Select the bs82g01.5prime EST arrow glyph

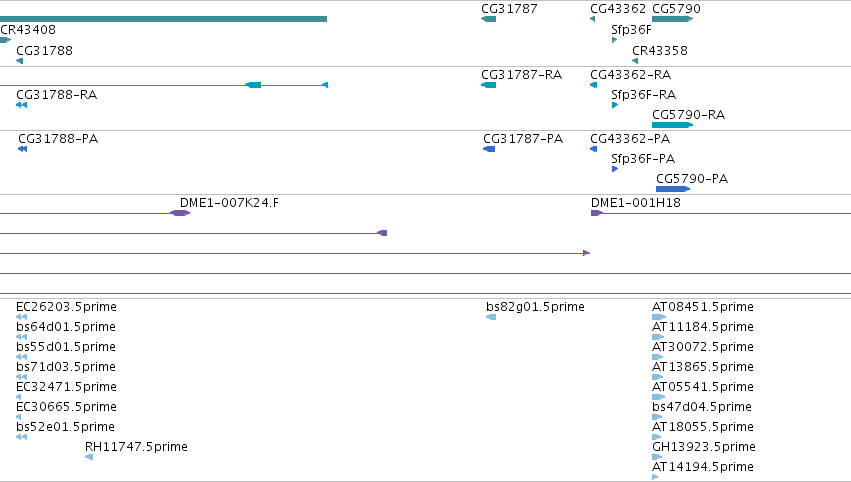pos(491,317)
